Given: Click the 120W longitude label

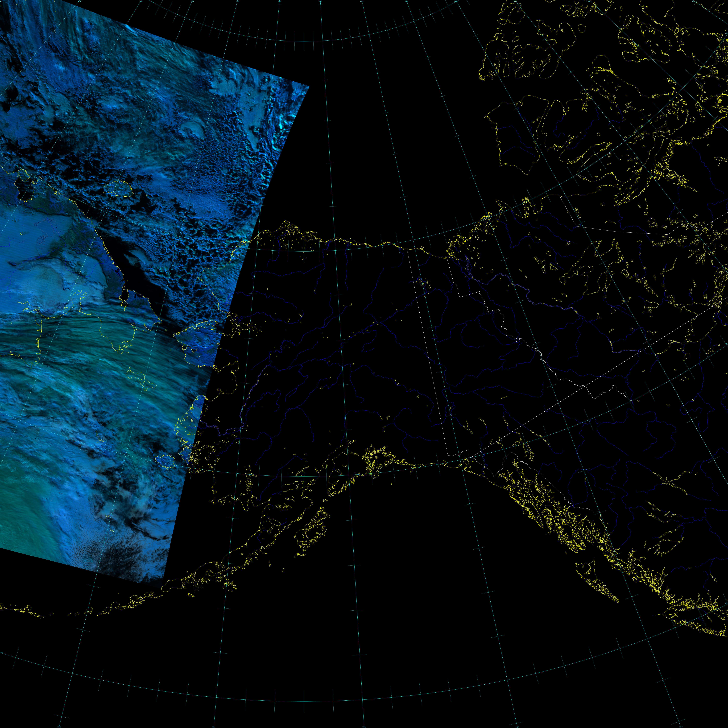Looking at the screenshot, I should coord(456,1).
